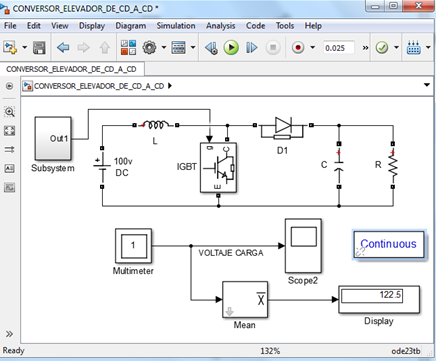436x361 pixels.
Task: Click the Step Forward toolbar icon
Action: [x=252, y=48]
